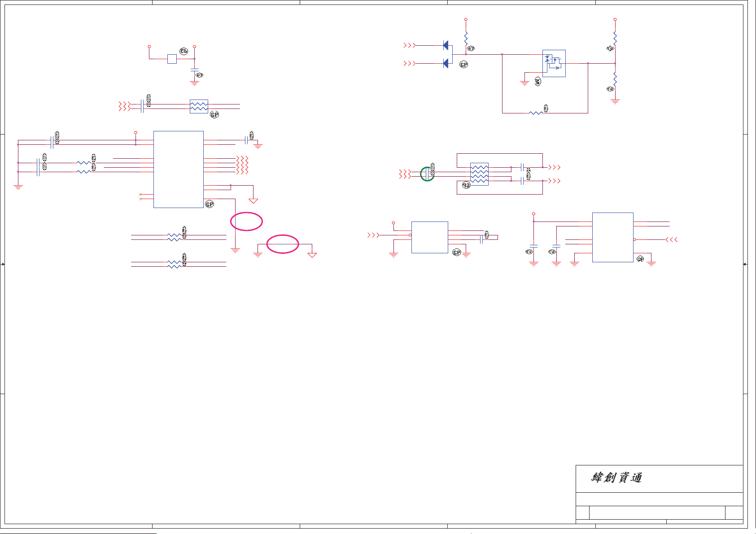This screenshot has width=756, height=534.
Task: Select the feedback resistor in the loop below the MOSFET
Action: 536,113
